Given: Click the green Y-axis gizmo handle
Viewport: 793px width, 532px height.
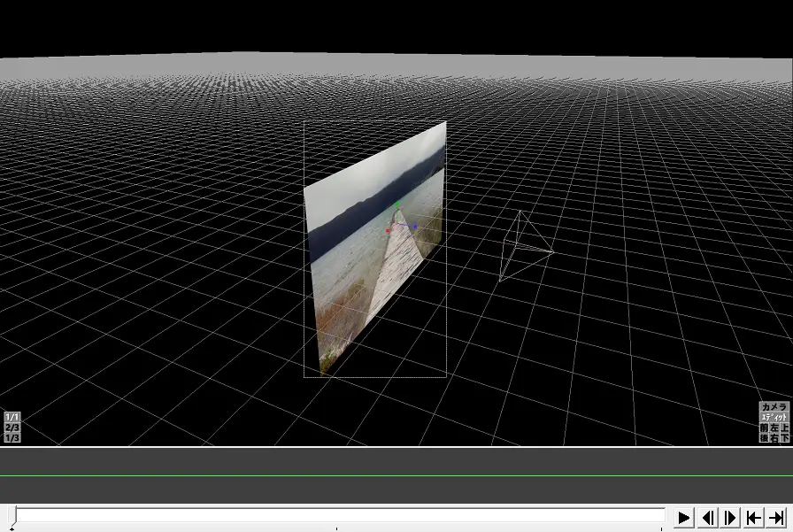Looking at the screenshot, I should coord(398,205).
